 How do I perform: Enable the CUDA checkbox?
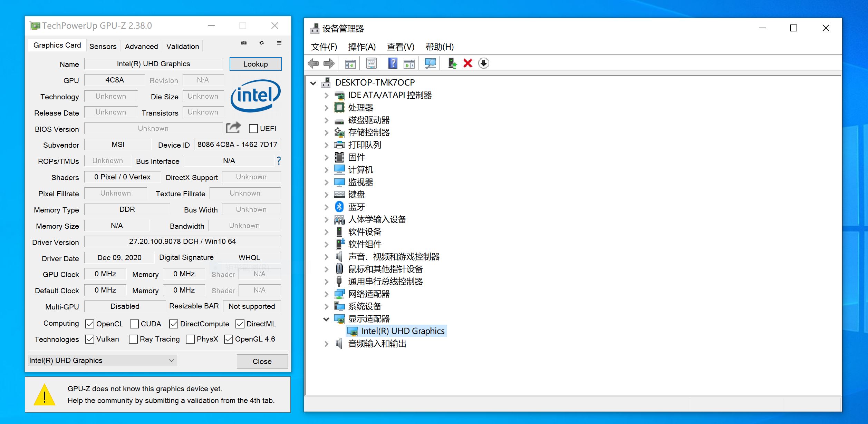[x=133, y=324]
